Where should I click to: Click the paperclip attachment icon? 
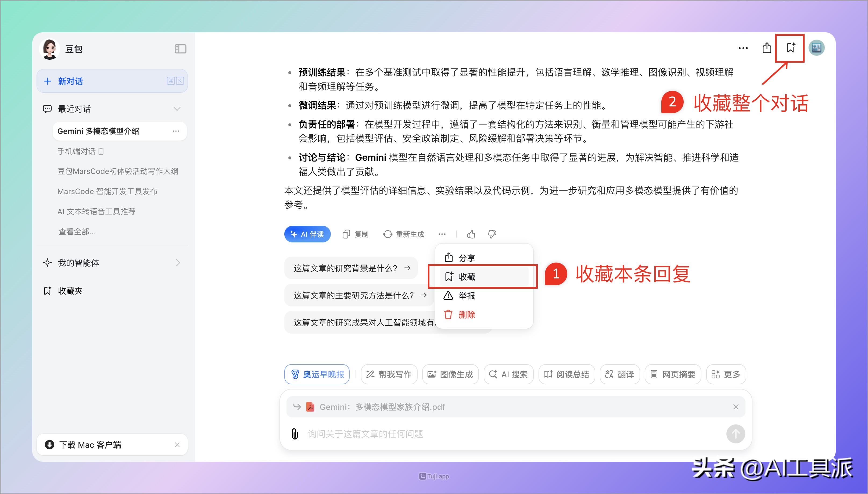coord(295,434)
